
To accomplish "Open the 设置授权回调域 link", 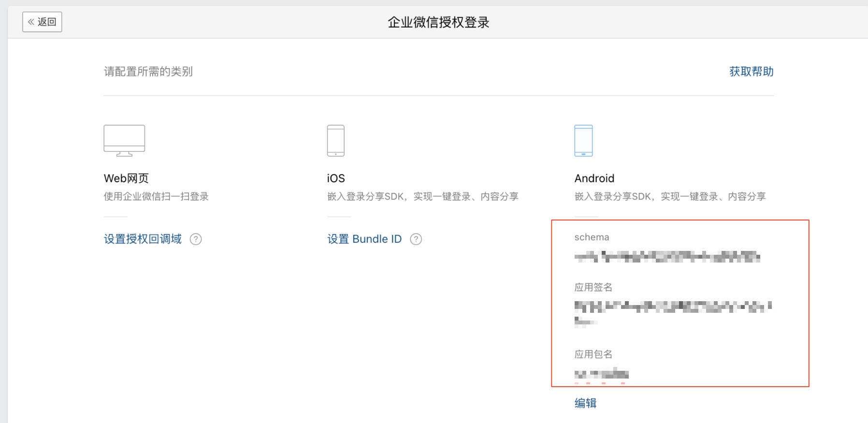I will tap(143, 239).
